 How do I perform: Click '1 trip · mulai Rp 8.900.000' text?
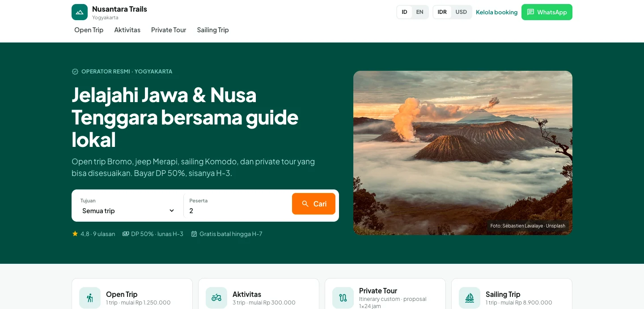[x=519, y=303]
